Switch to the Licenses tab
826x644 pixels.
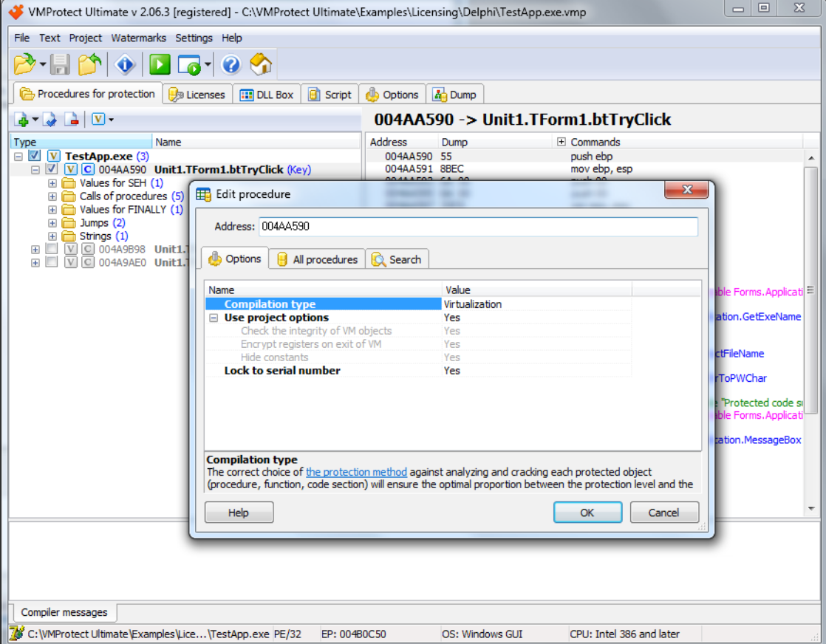(x=197, y=95)
